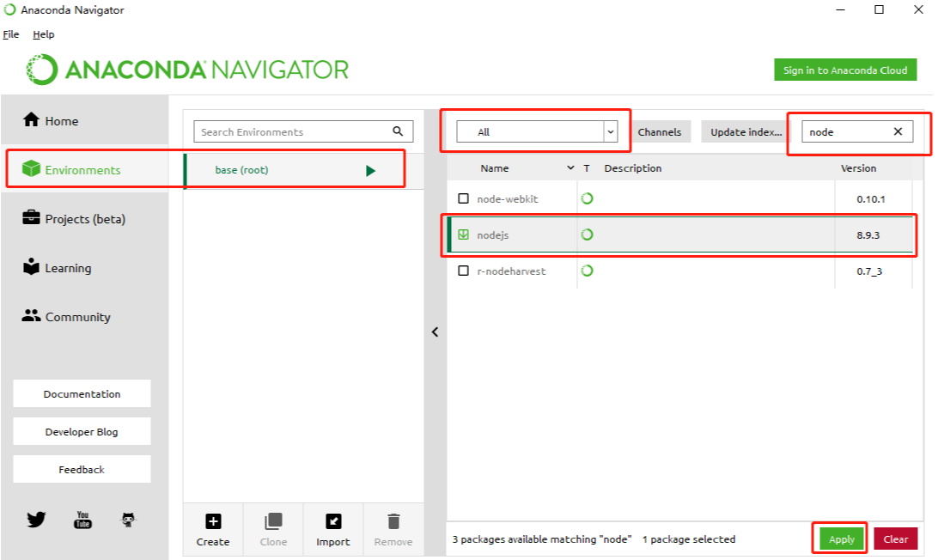Open the Twitter icon link
The height and width of the screenshot is (560, 938).
(36, 520)
